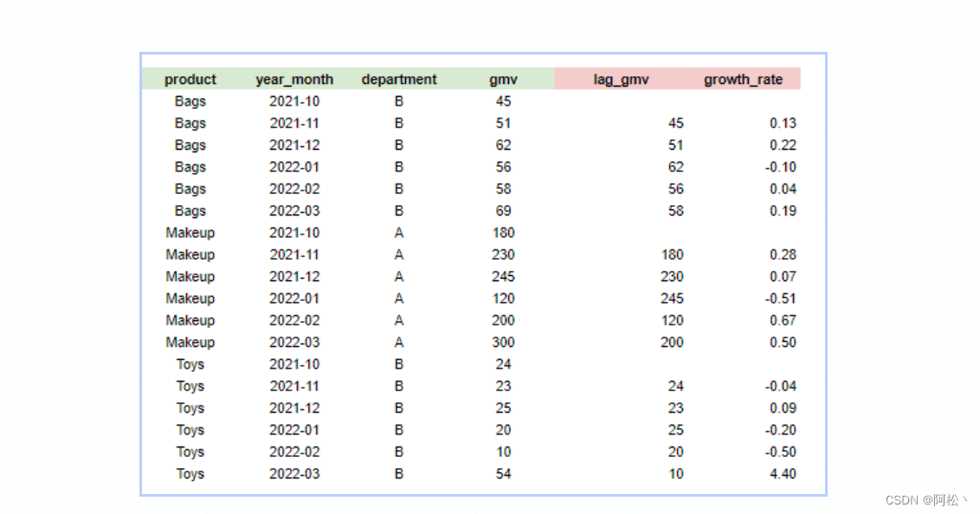Image resolution: width=980 pixels, height=514 pixels.
Task: Select gmv value 120 in Makeup 2022-01 row
Action: click(x=503, y=299)
